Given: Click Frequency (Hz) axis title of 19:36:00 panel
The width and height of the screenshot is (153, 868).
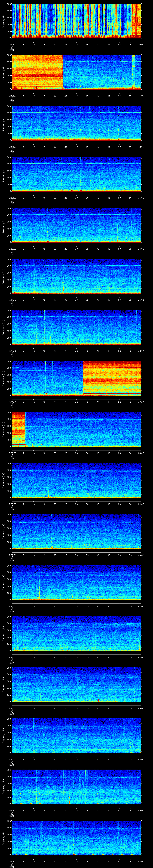Looking at the screenshot, I should click(3, 378).
